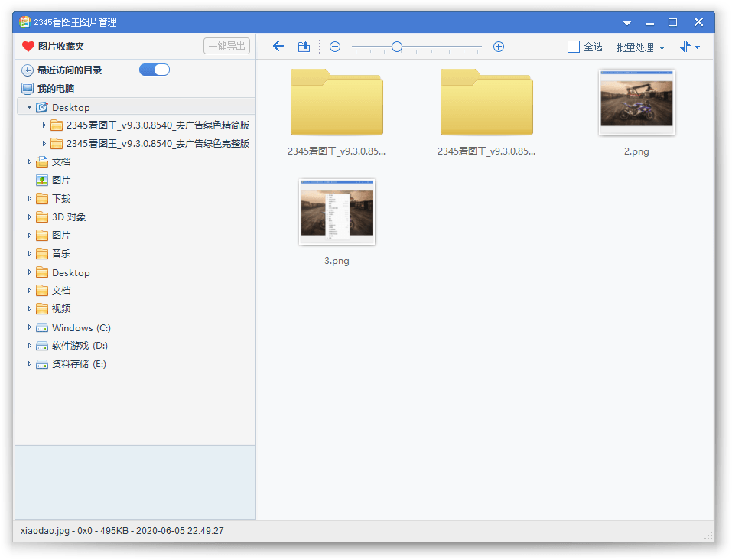This screenshot has height=560, width=732.
Task: Click the 软件游戏 (D:) drive icon
Action: pyautogui.click(x=42, y=346)
